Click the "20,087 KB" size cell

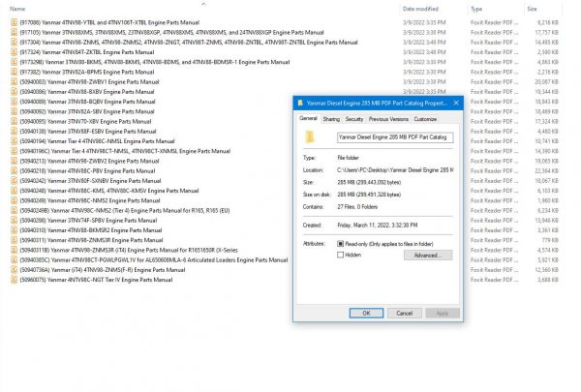547,82
